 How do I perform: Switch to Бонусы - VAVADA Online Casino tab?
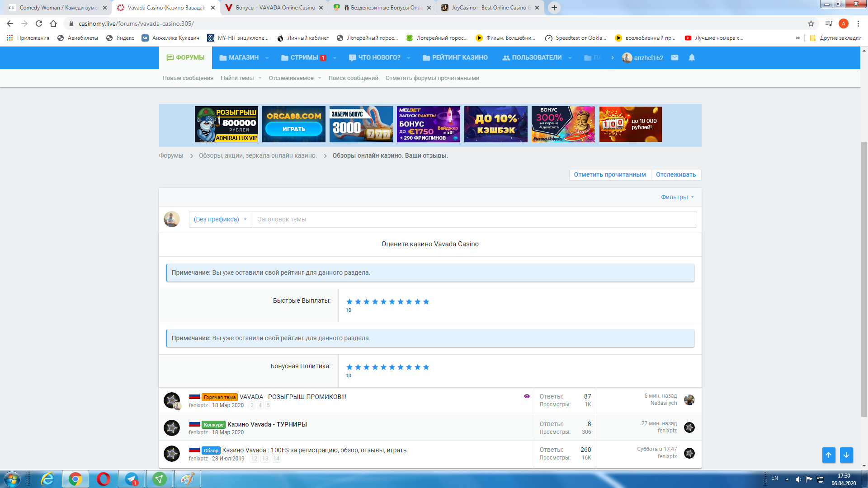[274, 8]
